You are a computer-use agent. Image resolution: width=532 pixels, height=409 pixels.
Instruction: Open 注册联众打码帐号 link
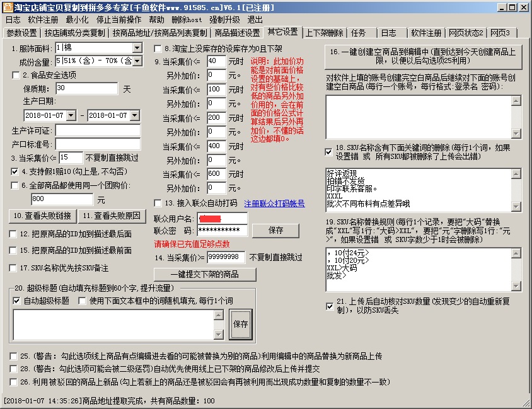tap(274, 204)
